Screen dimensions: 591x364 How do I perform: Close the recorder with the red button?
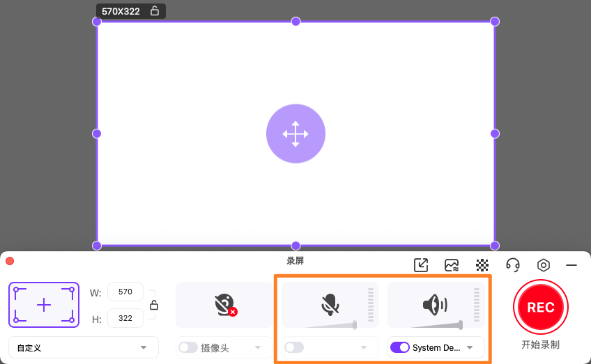(10, 261)
